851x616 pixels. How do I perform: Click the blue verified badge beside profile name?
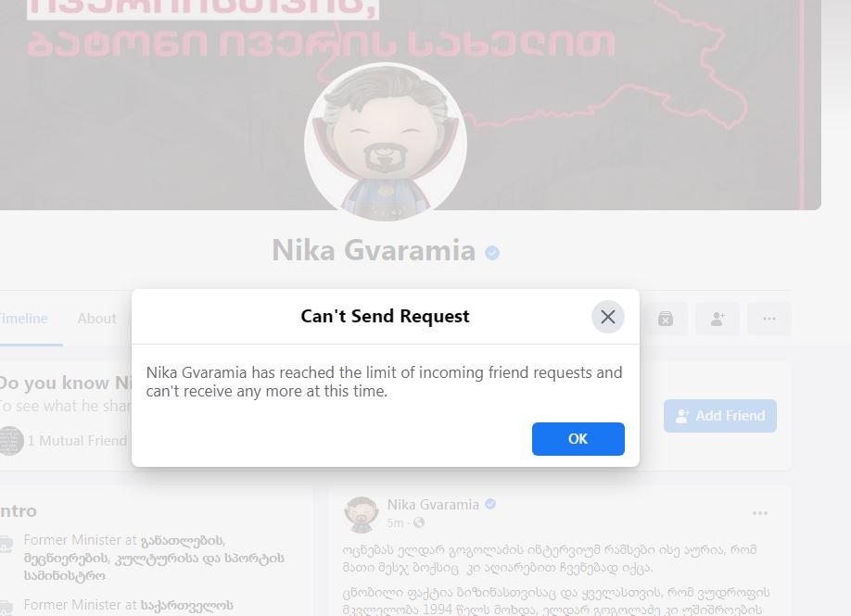click(492, 253)
